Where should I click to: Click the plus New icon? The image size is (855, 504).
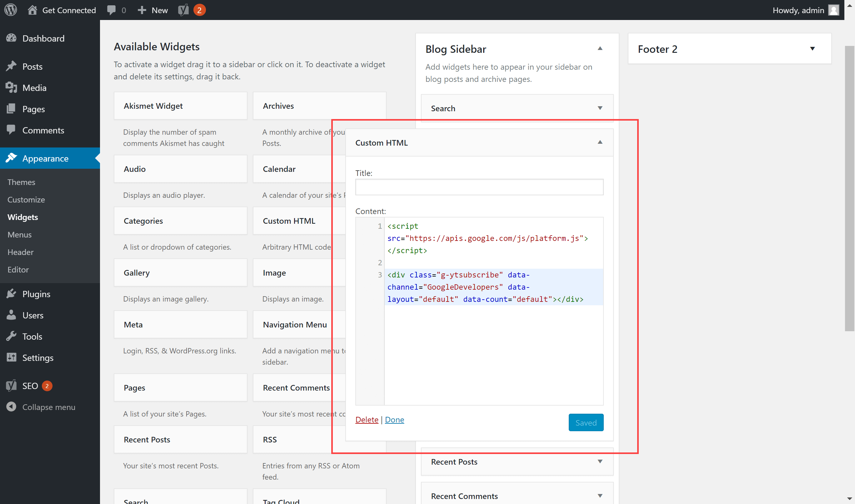pos(142,10)
